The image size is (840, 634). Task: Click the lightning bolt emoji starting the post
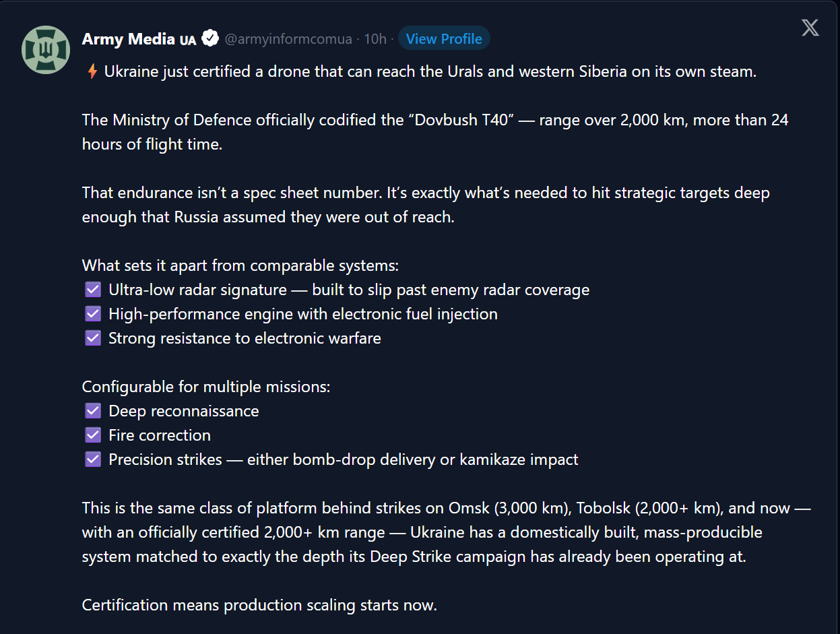click(92, 71)
